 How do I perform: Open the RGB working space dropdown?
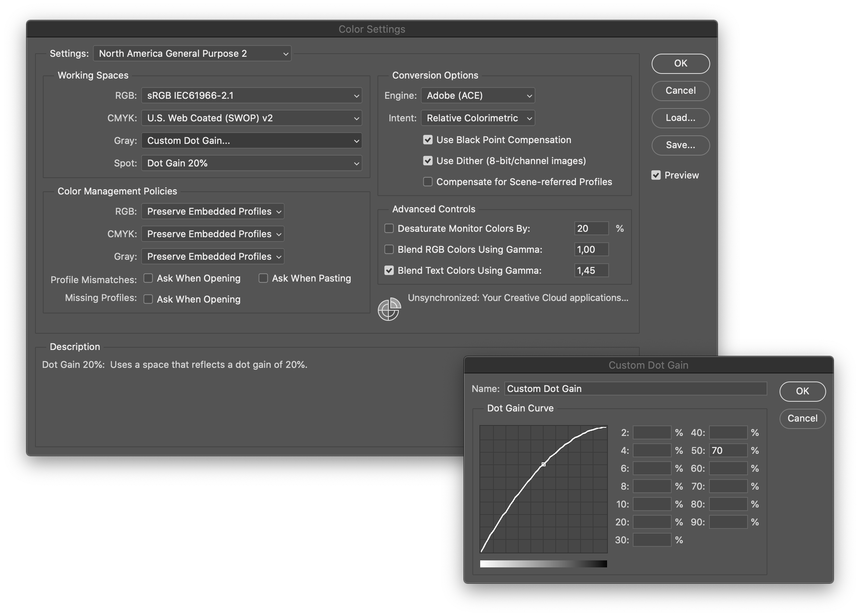[x=251, y=95]
